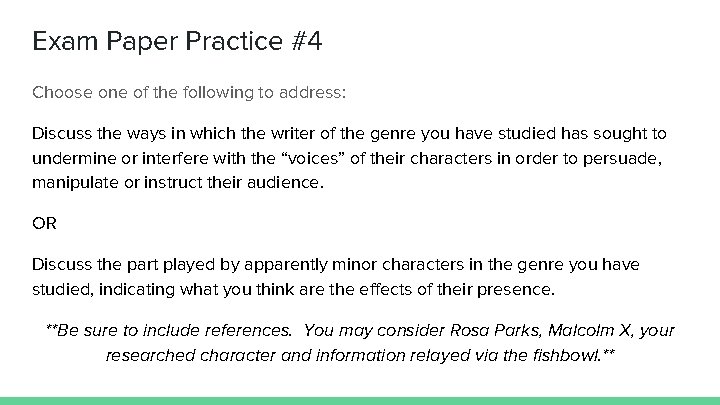
Task: Select the "#4" in the title
Action: pos(307,41)
